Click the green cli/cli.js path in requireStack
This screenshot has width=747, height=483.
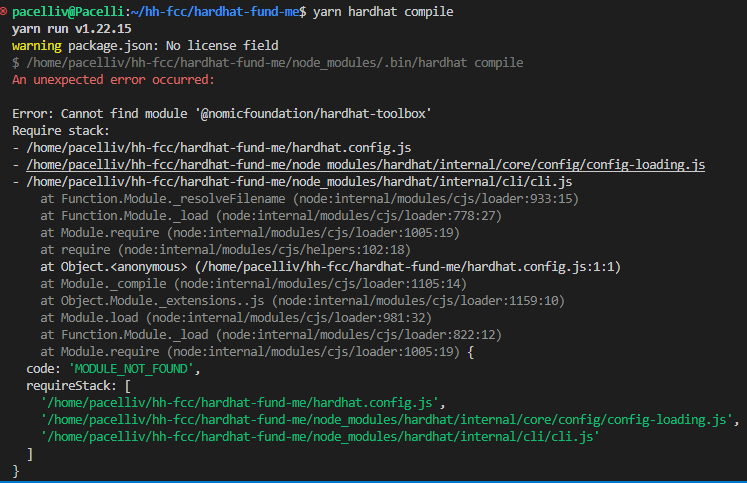pyautogui.click(x=320, y=437)
